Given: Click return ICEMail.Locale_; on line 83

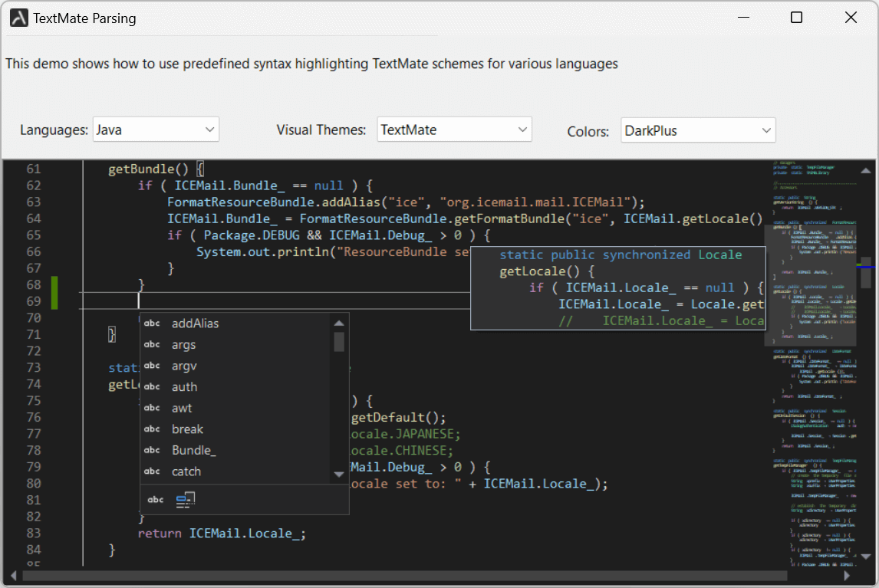Looking at the screenshot, I should click(222, 534).
